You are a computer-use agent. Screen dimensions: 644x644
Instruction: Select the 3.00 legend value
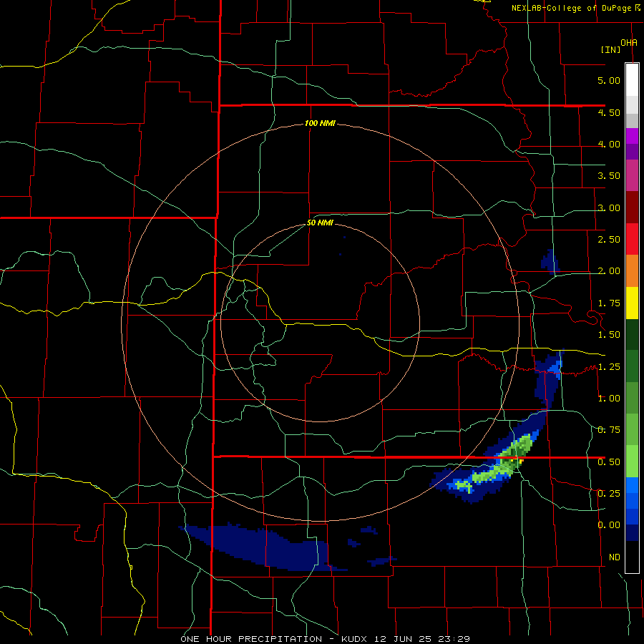pos(609,208)
